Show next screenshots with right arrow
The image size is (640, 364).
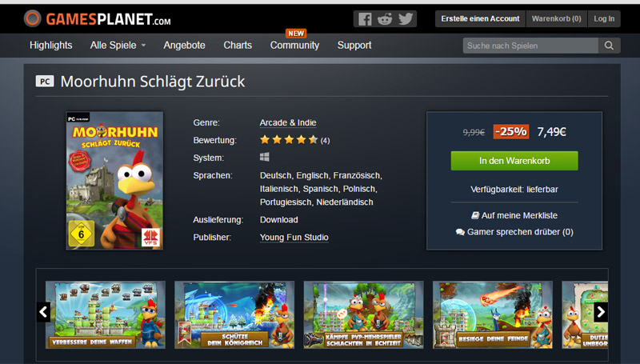601,312
